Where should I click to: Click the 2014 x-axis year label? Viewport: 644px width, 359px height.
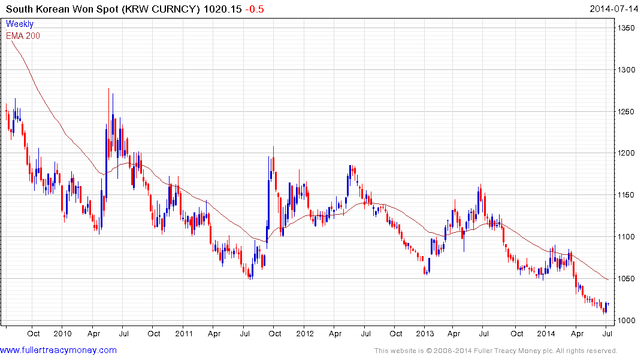(x=546, y=333)
